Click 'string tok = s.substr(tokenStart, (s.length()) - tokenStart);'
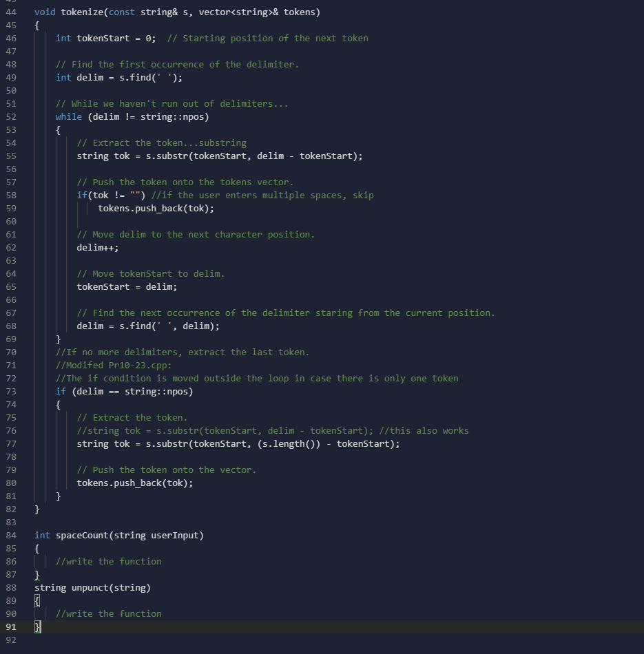644x654 pixels. (x=238, y=444)
